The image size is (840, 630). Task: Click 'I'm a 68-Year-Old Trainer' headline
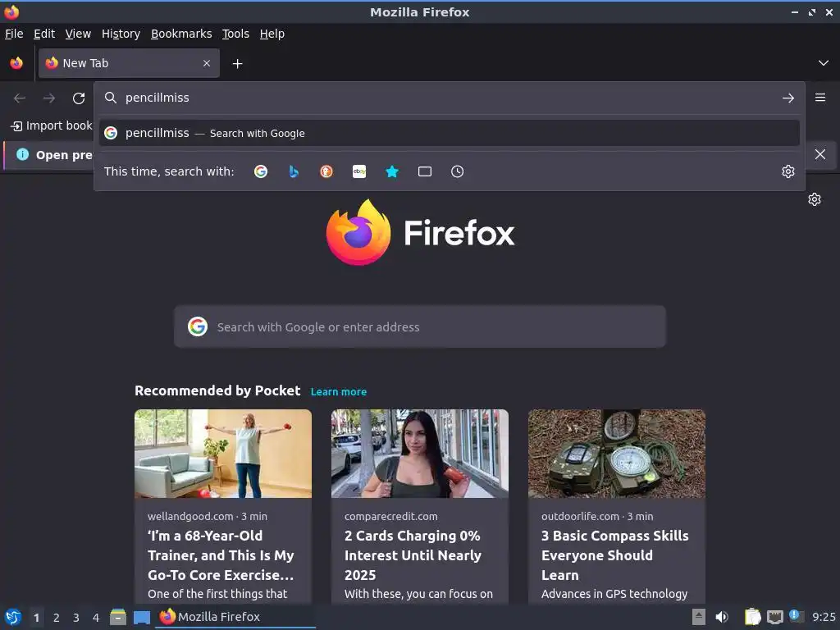coord(221,555)
